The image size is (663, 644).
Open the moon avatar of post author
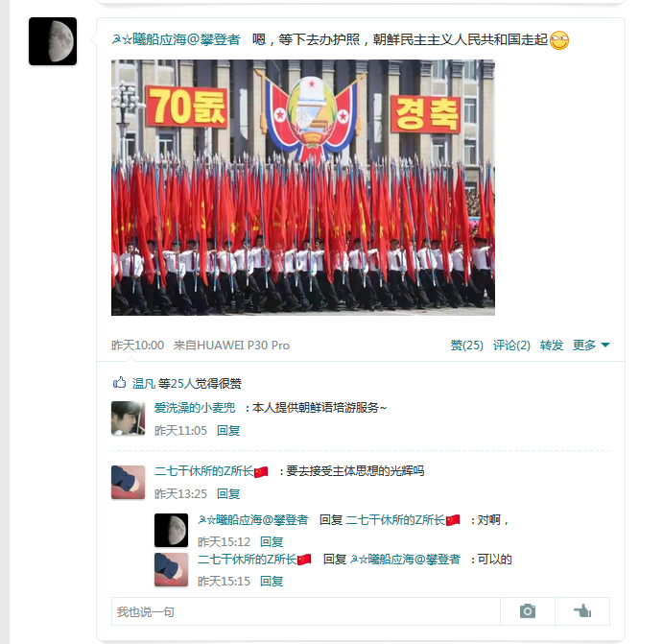(53, 41)
